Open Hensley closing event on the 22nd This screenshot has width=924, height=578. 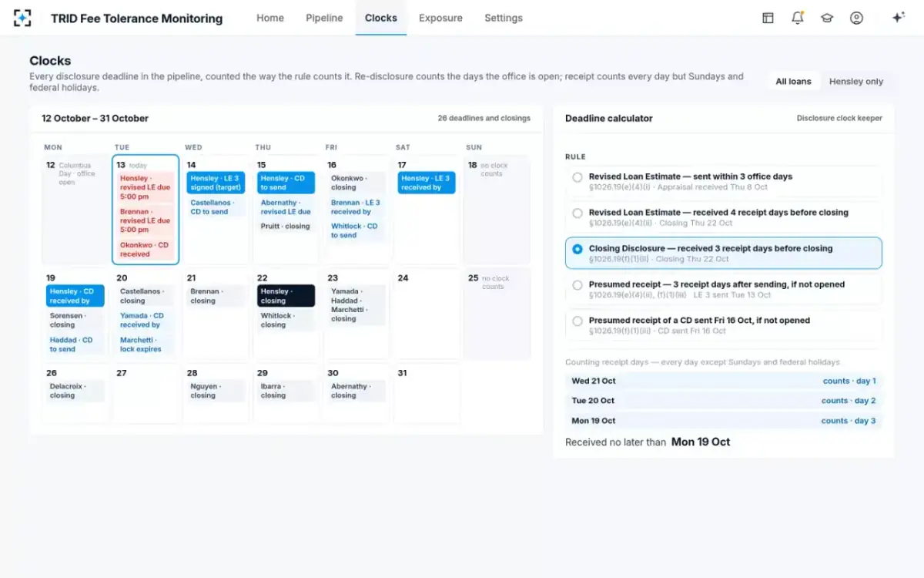tap(286, 296)
